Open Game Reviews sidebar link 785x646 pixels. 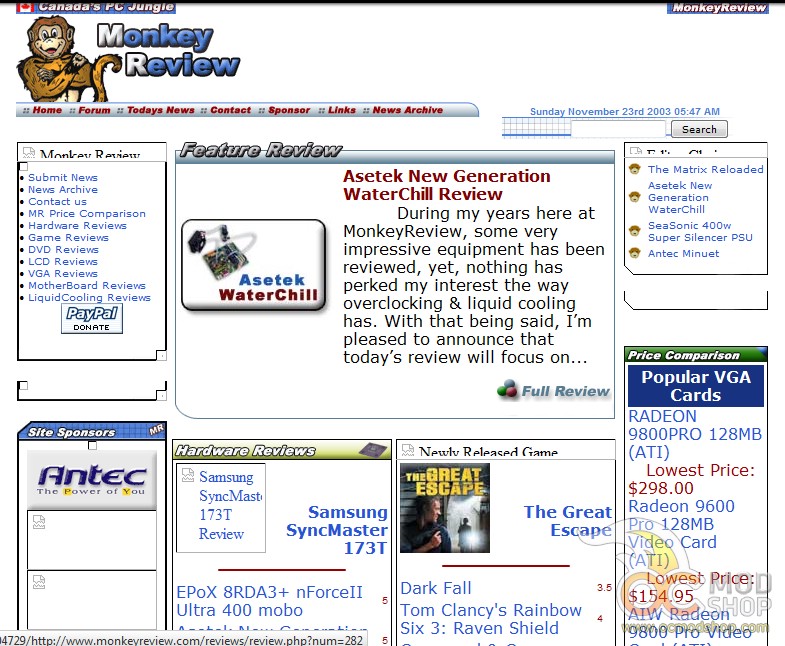[68, 237]
